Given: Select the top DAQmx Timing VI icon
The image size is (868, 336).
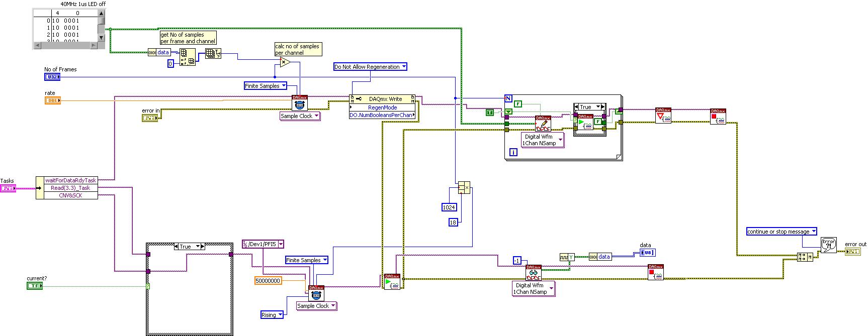Looking at the screenshot, I should point(300,103).
